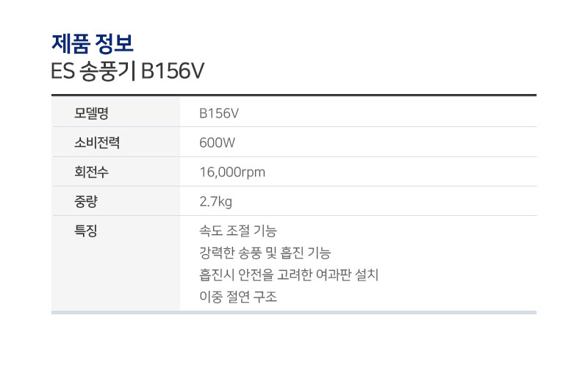Screen dimensions: 588x365
Task: Click the 흡진시 안전을 고려한 여과판 설치 line
Action: 289,275
